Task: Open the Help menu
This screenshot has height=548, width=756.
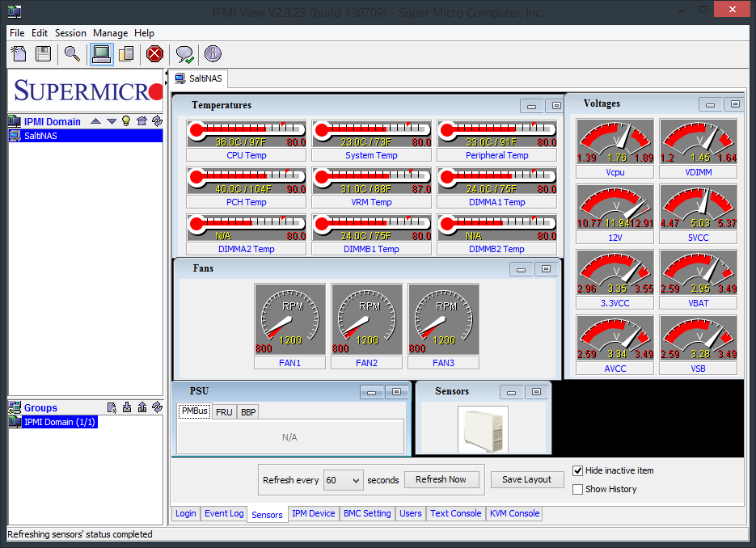Action: pos(144,33)
